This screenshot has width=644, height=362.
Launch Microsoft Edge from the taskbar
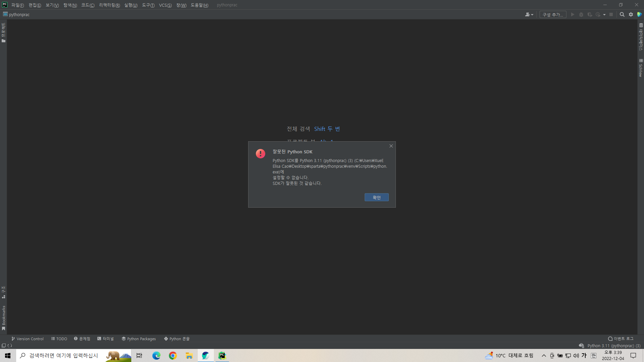click(x=156, y=356)
